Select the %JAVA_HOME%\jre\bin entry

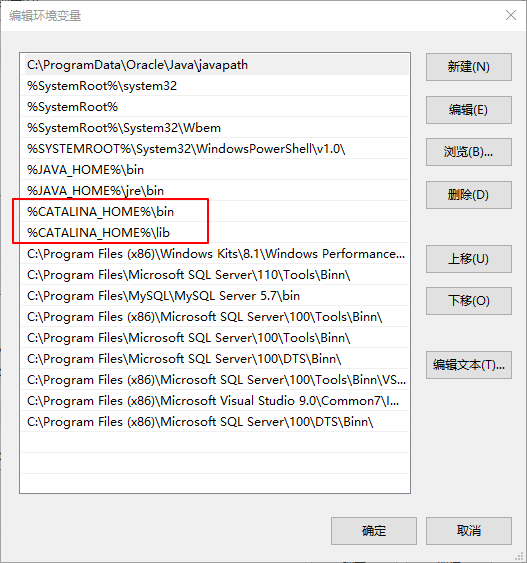[x=215, y=191]
